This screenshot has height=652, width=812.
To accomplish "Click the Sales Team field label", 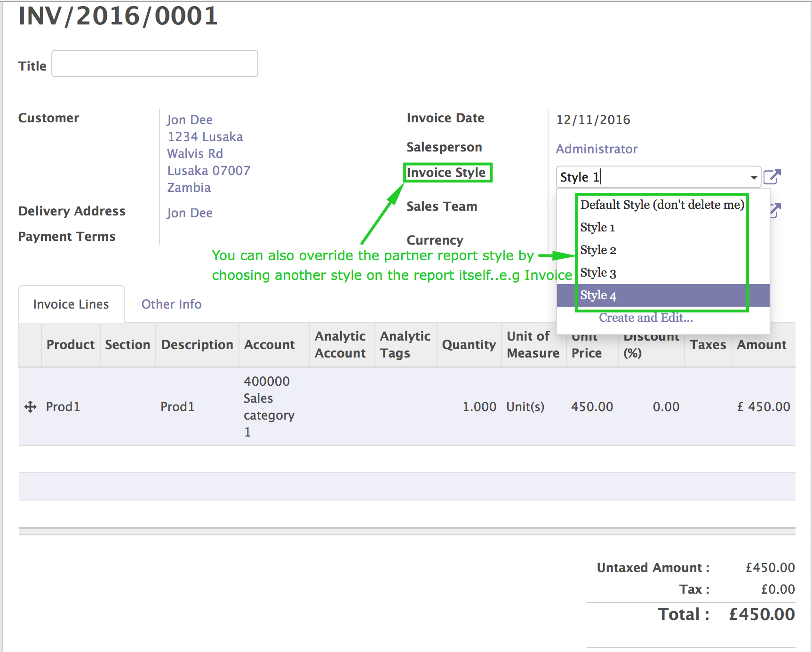I will (x=442, y=207).
